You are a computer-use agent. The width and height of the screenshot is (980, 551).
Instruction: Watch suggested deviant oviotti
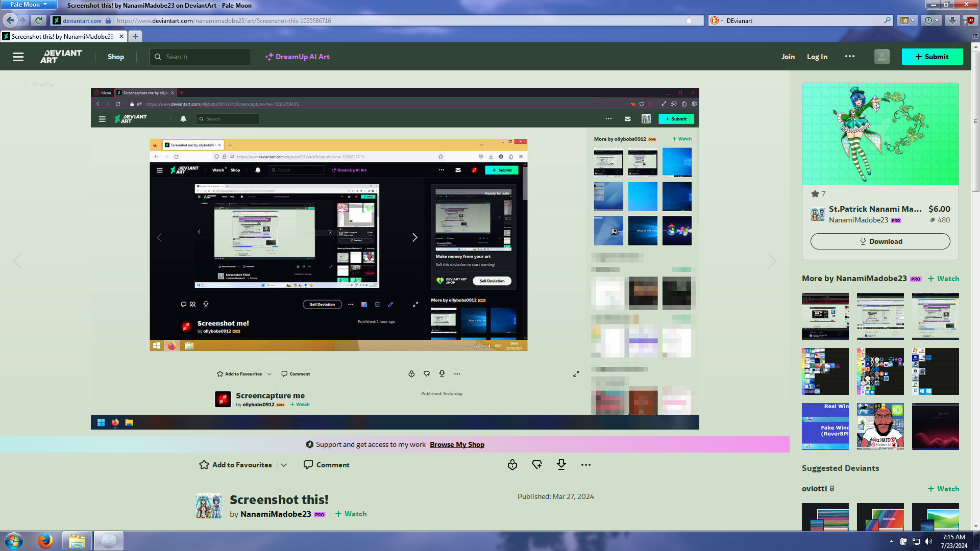[x=943, y=489]
